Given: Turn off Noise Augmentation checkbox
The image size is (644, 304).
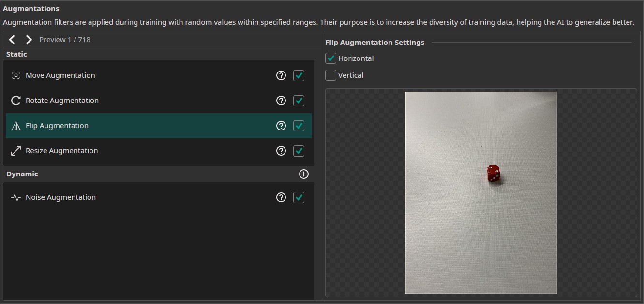Looking at the screenshot, I should click(x=299, y=197).
